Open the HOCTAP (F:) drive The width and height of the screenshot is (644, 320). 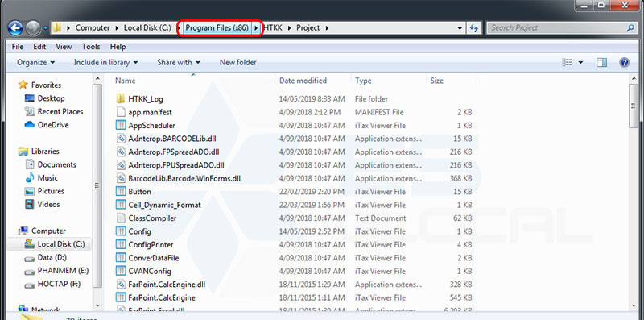coord(59,284)
